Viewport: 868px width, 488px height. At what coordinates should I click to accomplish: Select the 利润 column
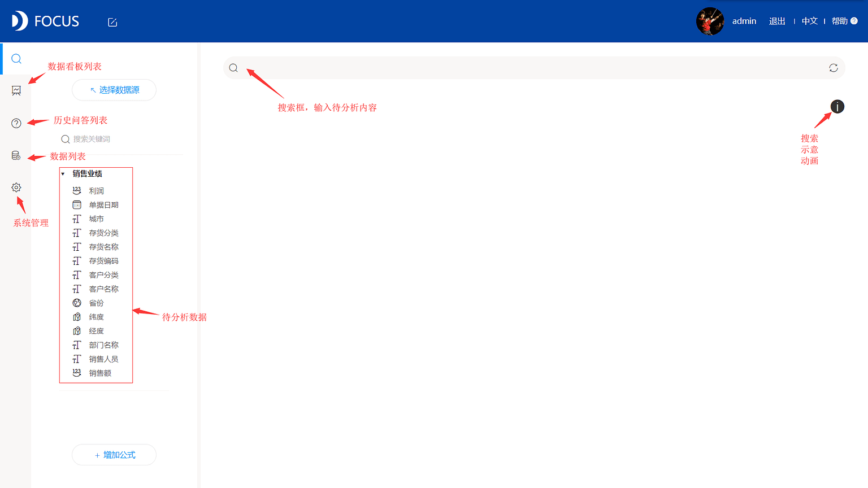(x=96, y=191)
